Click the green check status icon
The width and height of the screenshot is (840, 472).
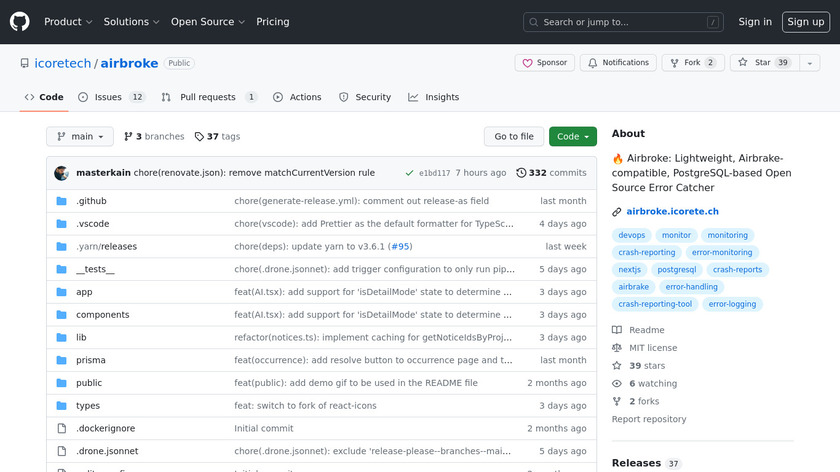[410, 173]
